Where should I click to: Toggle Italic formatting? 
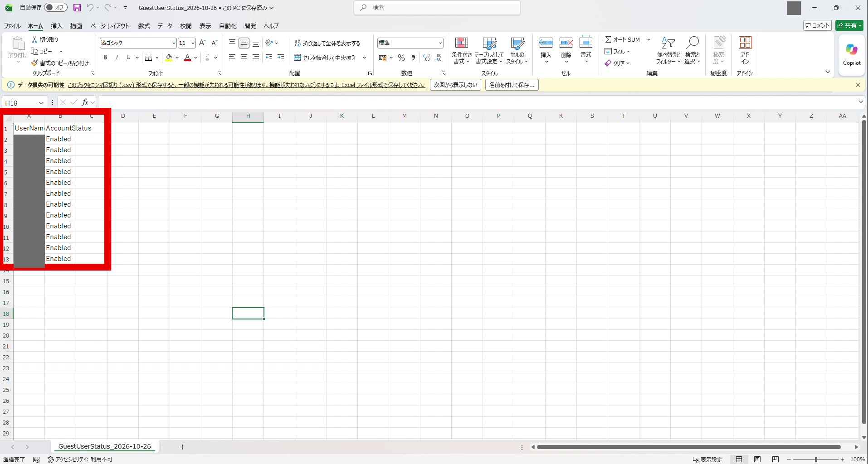[x=117, y=58]
